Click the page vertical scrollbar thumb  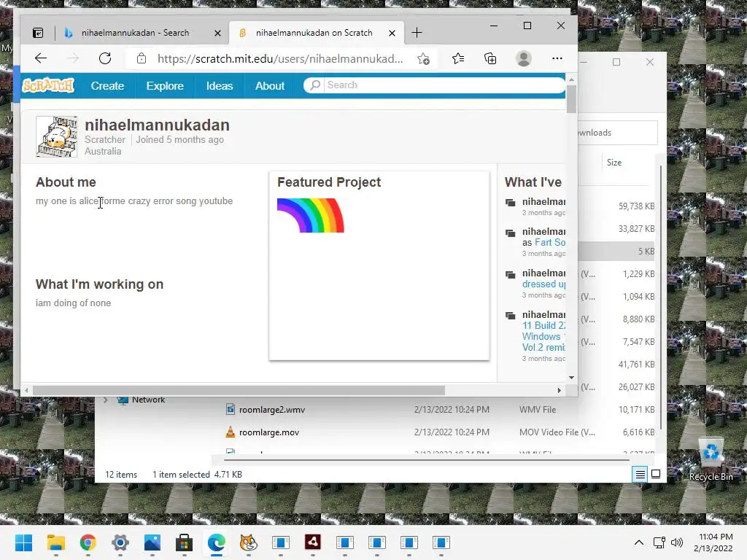click(571, 99)
